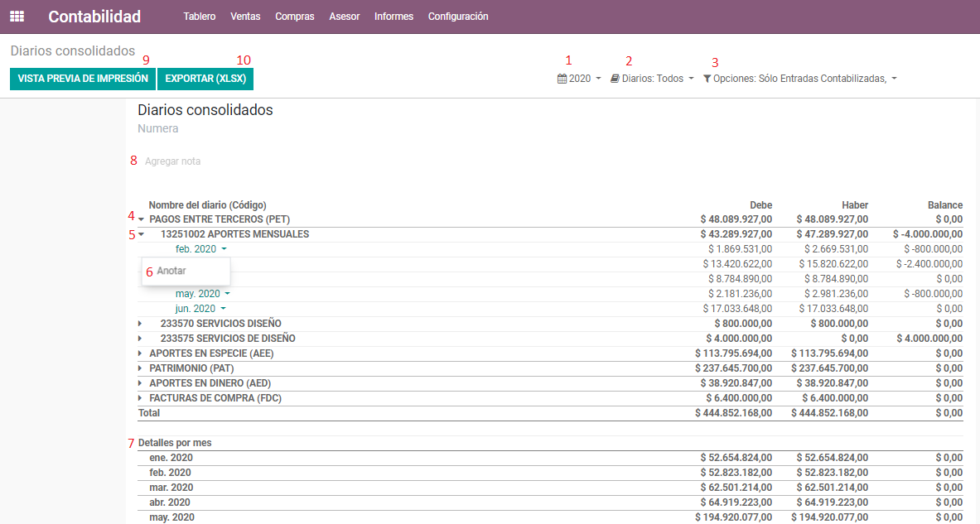The image size is (980, 524).
Task: Expand the FACTURAS DE COMPRA (FDC) journal
Action: click(141, 398)
